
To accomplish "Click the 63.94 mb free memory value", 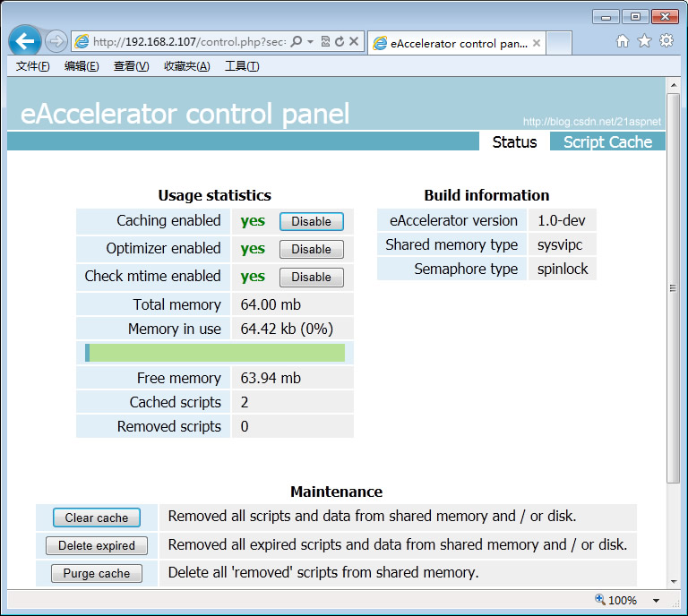I will [271, 378].
